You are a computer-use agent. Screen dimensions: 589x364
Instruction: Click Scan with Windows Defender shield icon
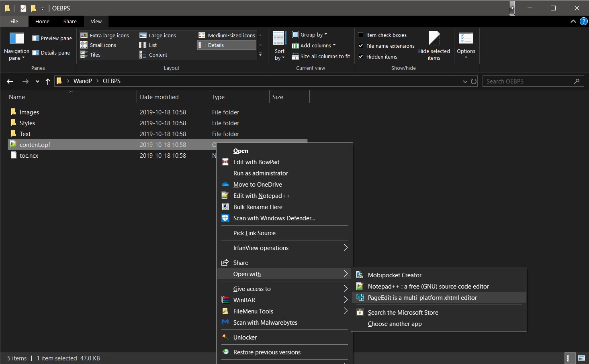point(225,218)
